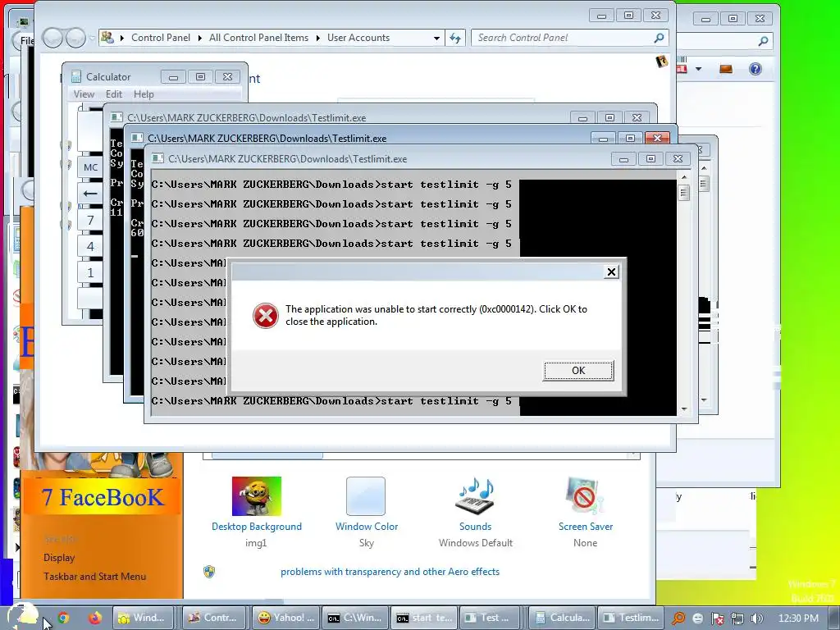The image size is (840, 630).
Task: Switch to the start te... taskbar button
Action: [425, 618]
